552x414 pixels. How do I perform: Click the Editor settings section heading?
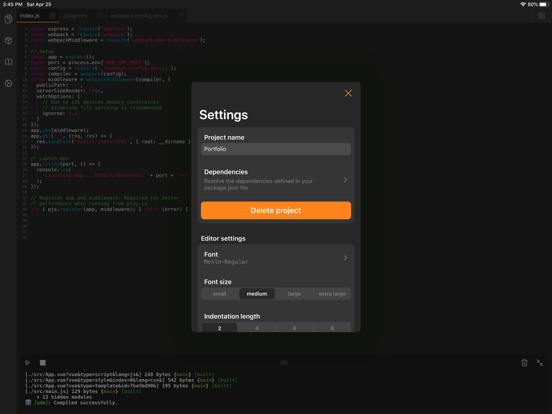coord(223,238)
